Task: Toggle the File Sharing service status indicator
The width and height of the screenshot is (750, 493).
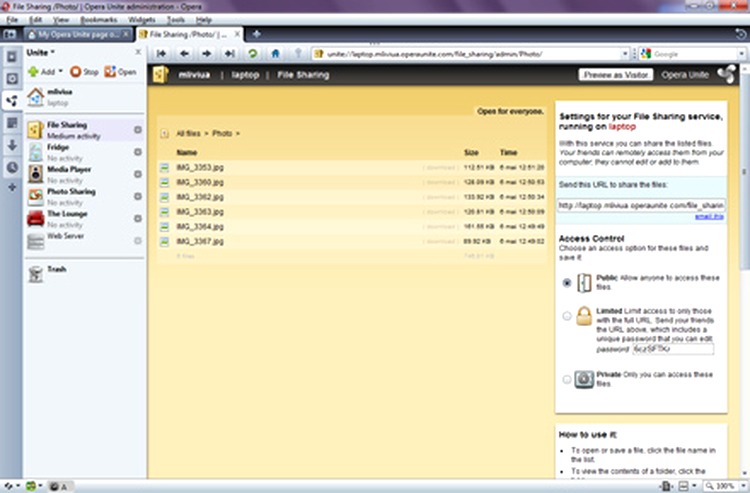Action: [x=138, y=130]
